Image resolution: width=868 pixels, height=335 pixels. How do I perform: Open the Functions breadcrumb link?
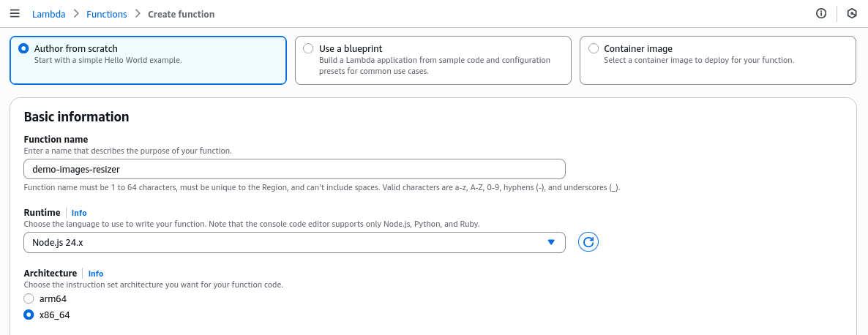(x=106, y=14)
